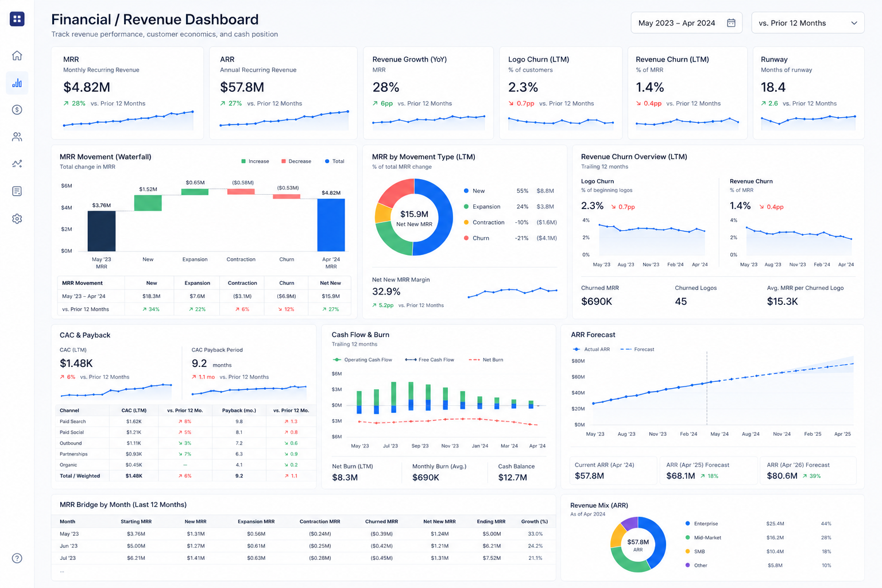Viewport: 882px width, 588px height.
Task: Expand the MRR Bridge table ellipsis row
Action: pos(62,571)
